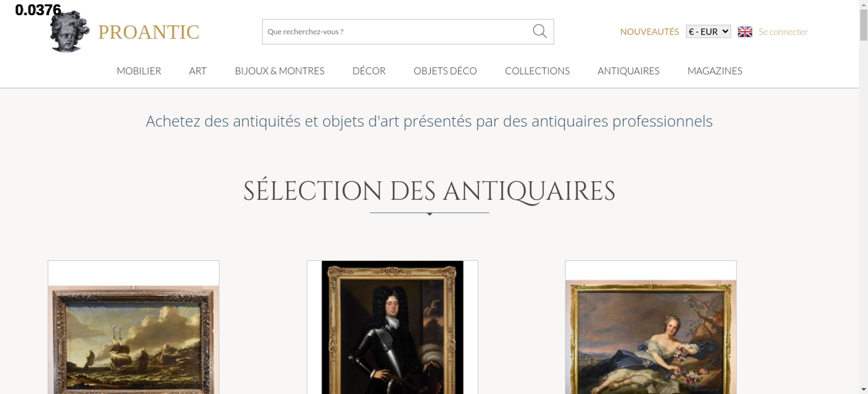Open the Mobilier menu
Image resolution: width=868 pixels, height=394 pixels.
click(x=139, y=71)
